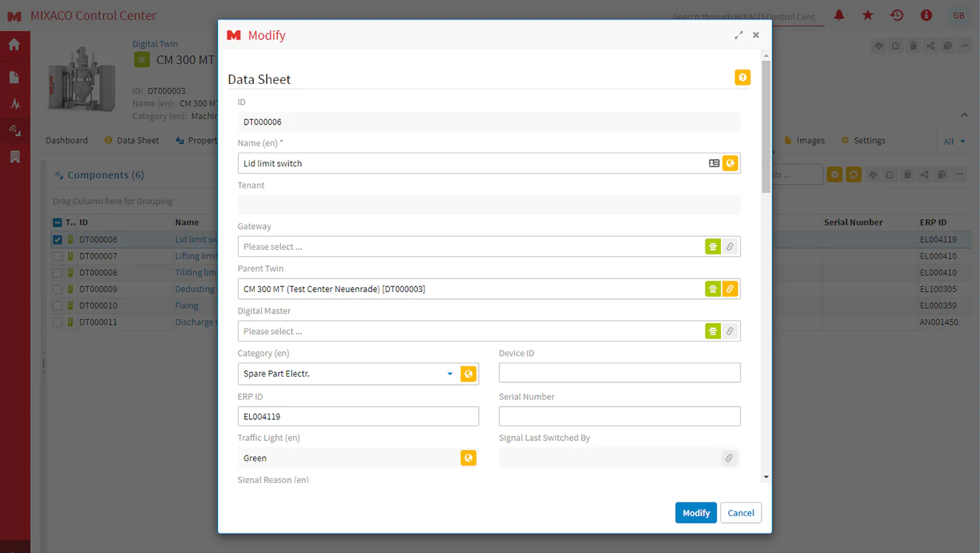Open the buildings sidebar icon
This screenshot has height=553, width=980.
pos(14,157)
